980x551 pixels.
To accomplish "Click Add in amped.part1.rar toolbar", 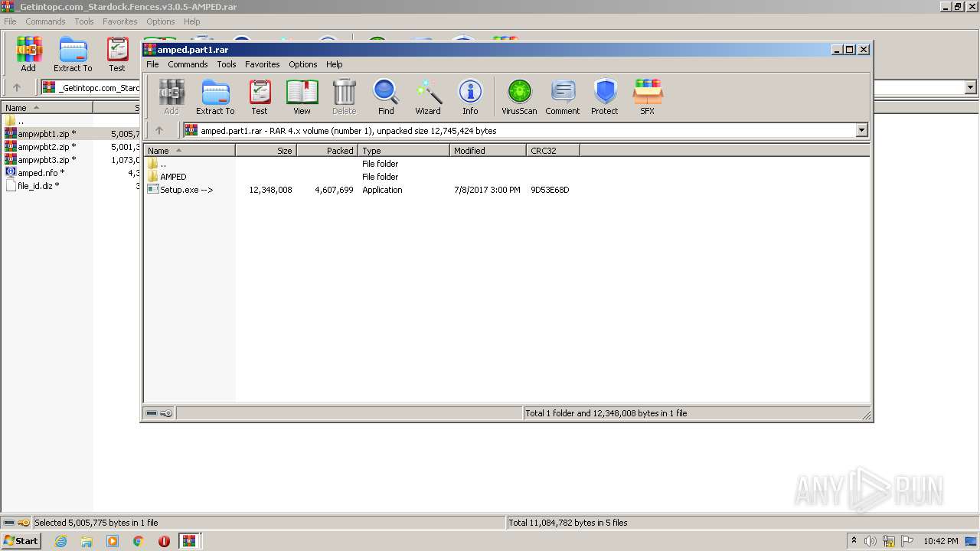I will (x=171, y=96).
